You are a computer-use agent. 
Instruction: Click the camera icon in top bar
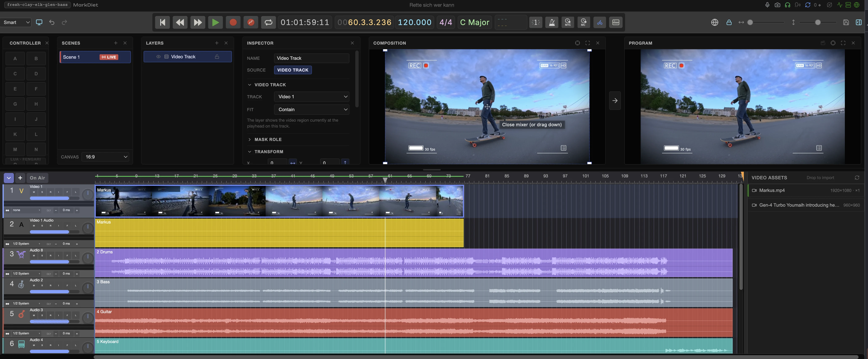(777, 5)
